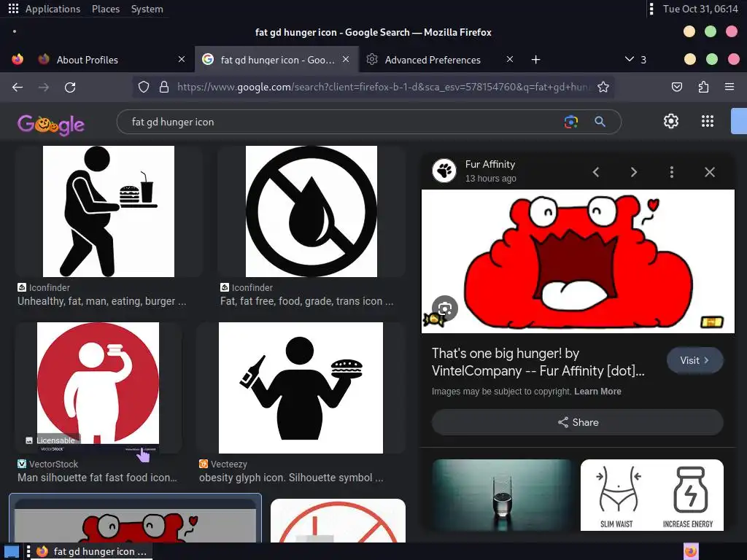Go back to the previous page
747x560 pixels.
point(18,87)
